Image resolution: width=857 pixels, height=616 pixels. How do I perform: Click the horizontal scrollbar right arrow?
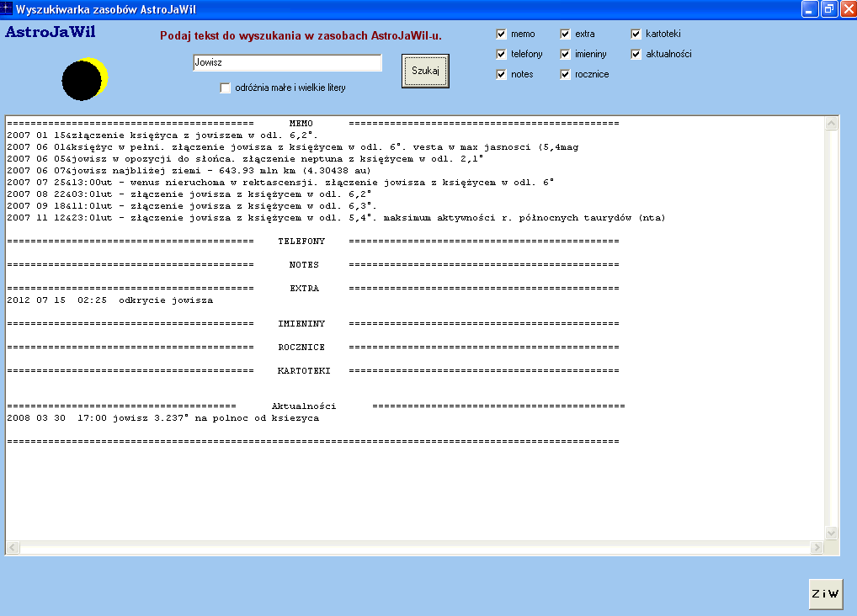coord(817,547)
